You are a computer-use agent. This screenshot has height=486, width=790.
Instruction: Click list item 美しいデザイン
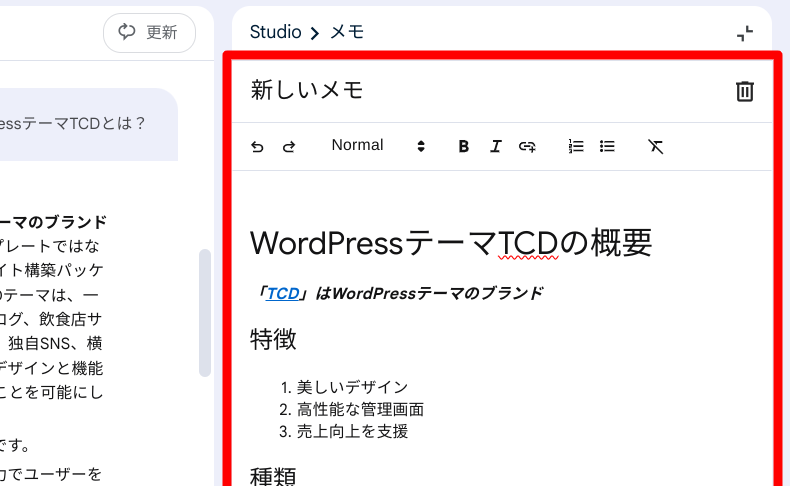click(352, 387)
